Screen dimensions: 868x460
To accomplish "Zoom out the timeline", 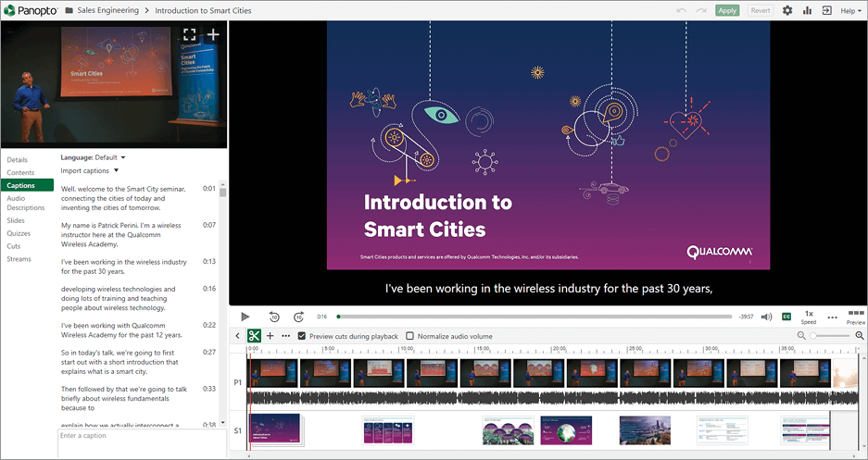I will [801, 336].
